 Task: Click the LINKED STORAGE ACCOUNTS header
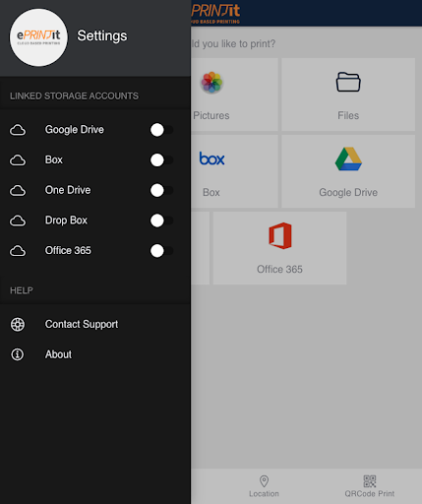(x=74, y=95)
